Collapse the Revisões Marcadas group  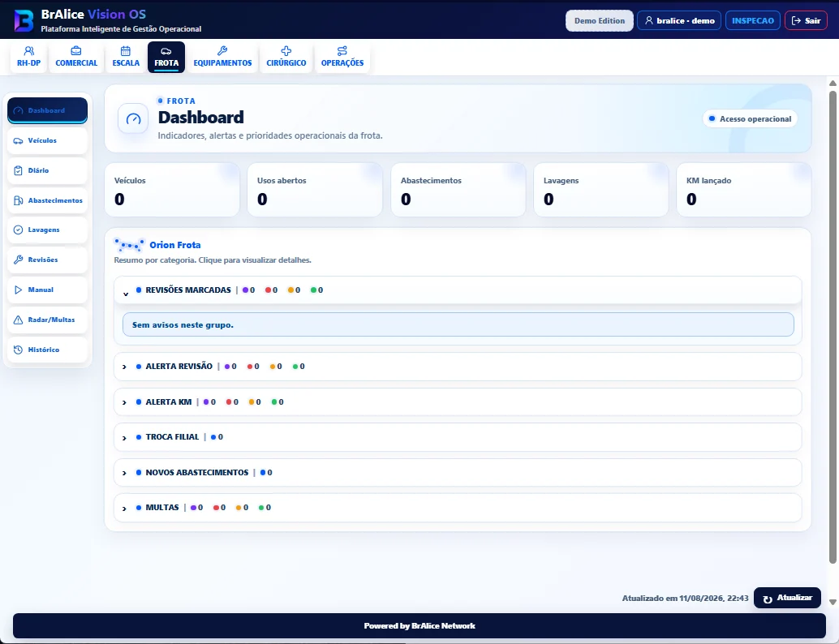458,290
